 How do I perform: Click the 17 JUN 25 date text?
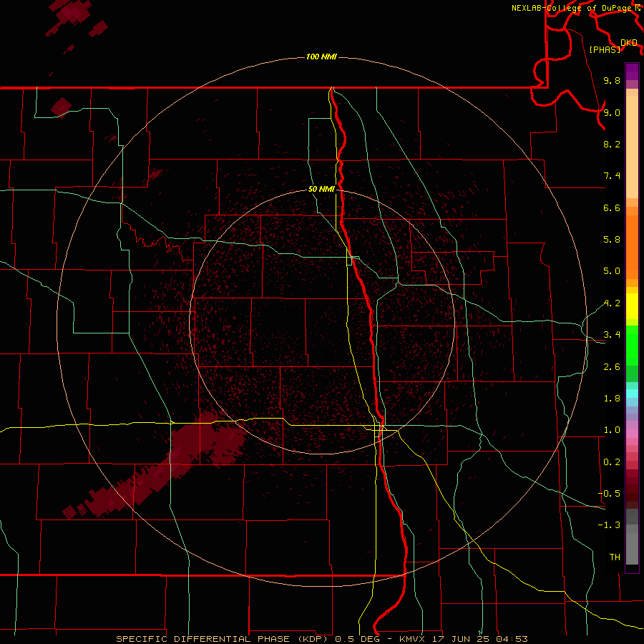click(x=462, y=639)
